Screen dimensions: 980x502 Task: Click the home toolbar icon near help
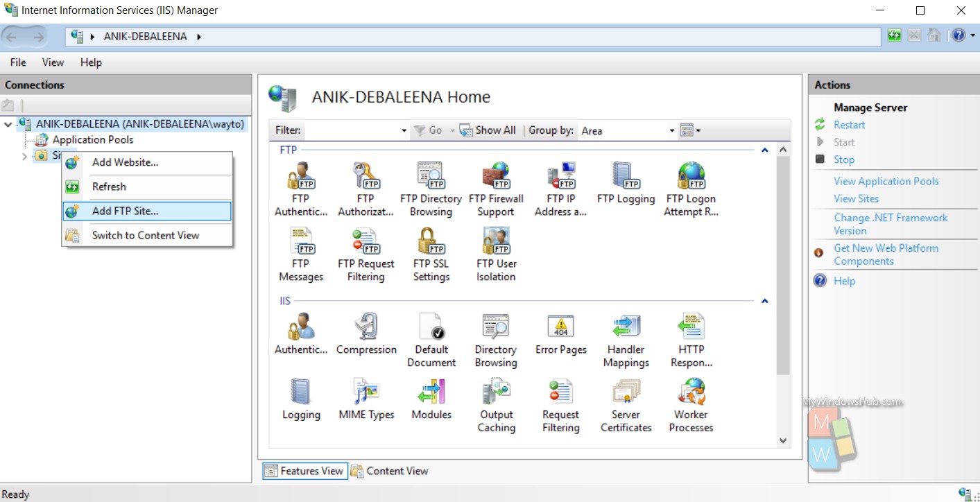[x=934, y=35]
